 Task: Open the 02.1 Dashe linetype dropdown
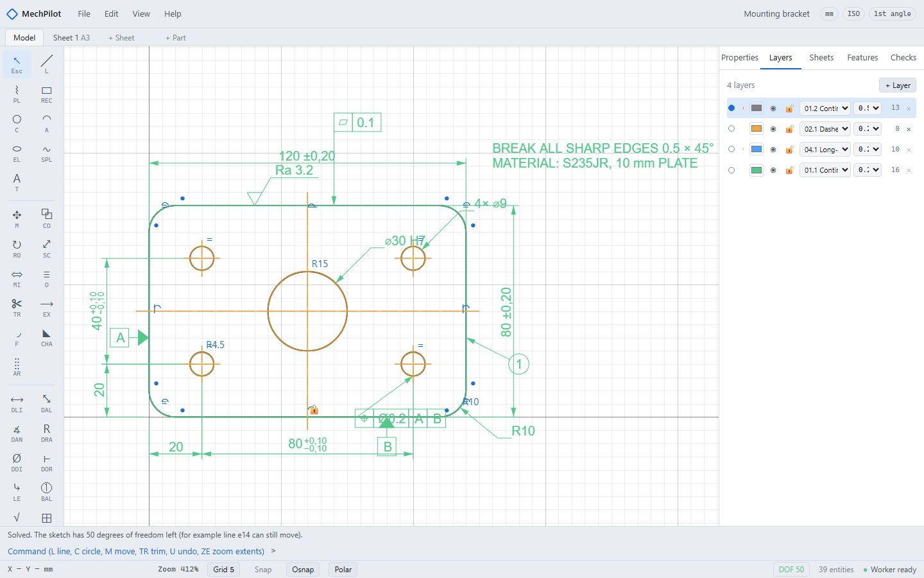pyautogui.click(x=825, y=129)
